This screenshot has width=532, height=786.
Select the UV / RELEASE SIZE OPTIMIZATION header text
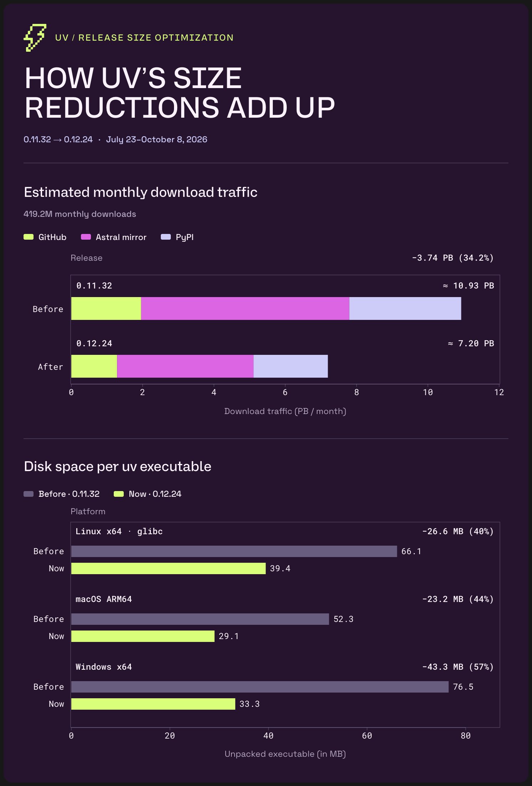144,38
